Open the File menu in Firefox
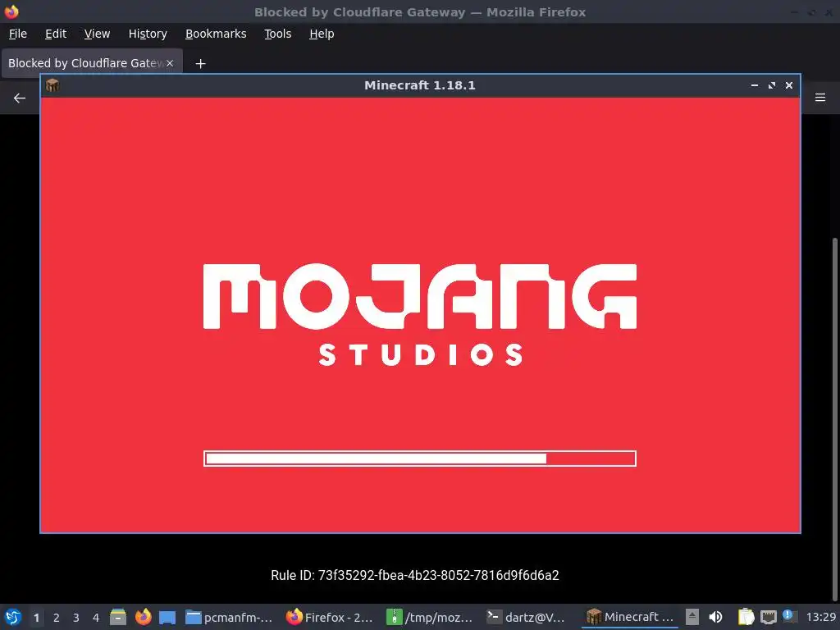Image resolution: width=840 pixels, height=630 pixels. 18,34
